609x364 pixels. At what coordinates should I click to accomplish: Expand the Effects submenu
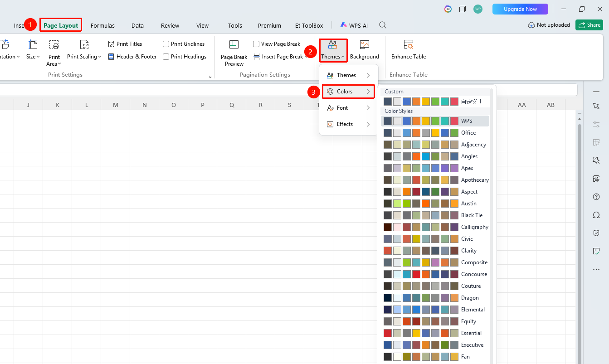[x=348, y=124]
